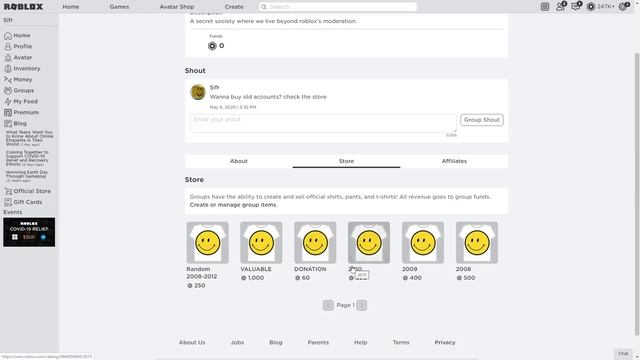Open the top-bar chat messages icon
The image size is (640, 360).
tap(576, 7)
